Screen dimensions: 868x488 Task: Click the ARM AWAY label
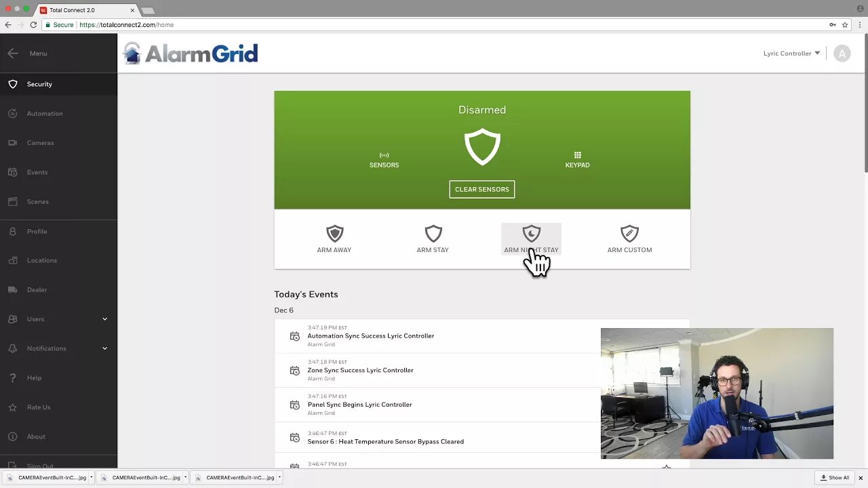pos(334,250)
